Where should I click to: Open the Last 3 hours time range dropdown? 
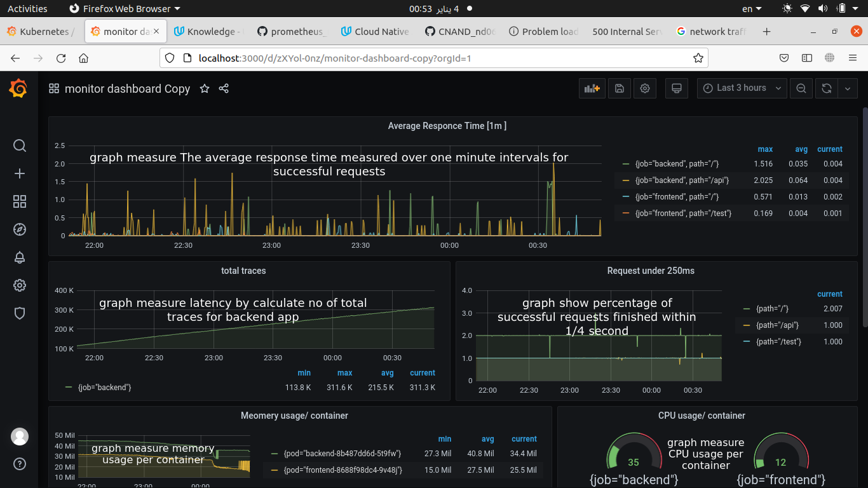coord(741,88)
